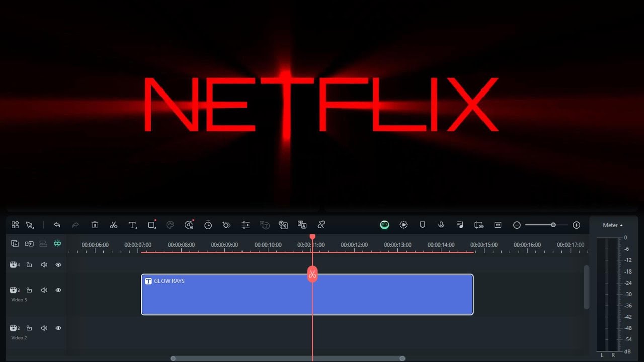The image size is (644, 362).
Task: Click the horizontal timeline scrollbar
Action: point(287,358)
